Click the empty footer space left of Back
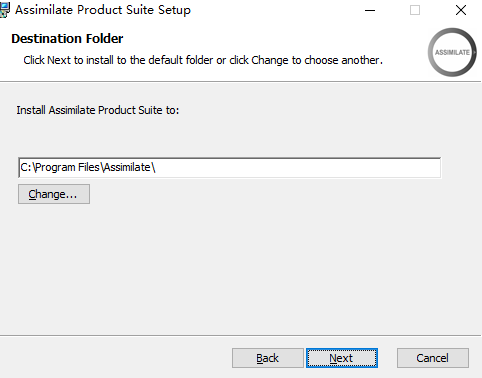Image resolution: width=482 pixels, height=378 pixels. coord(115,358)
